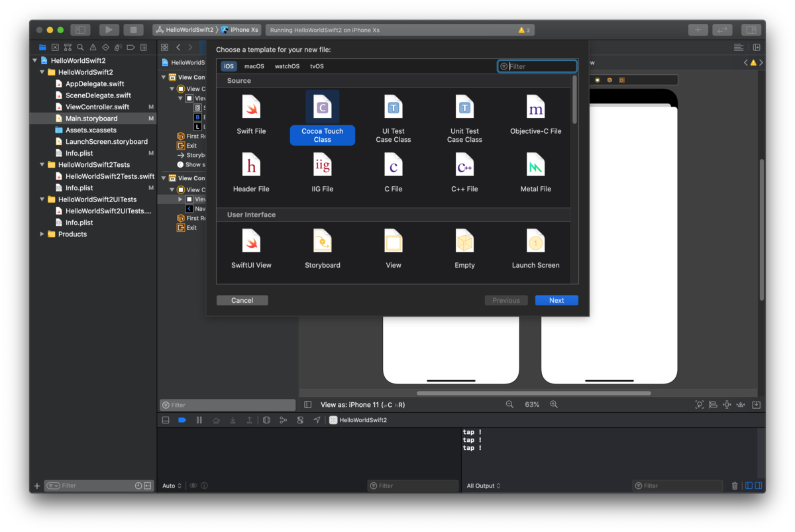Image resolution: width=795 pixels, height=532 pixels.
Task: Click the Library plus button in toolbar
Action: (698, 30)
